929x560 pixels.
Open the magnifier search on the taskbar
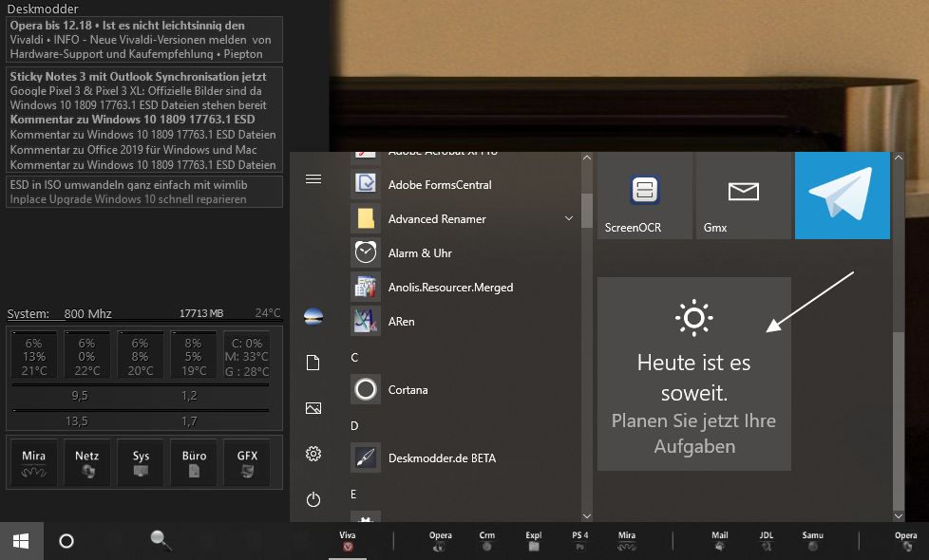coord(160,540)
